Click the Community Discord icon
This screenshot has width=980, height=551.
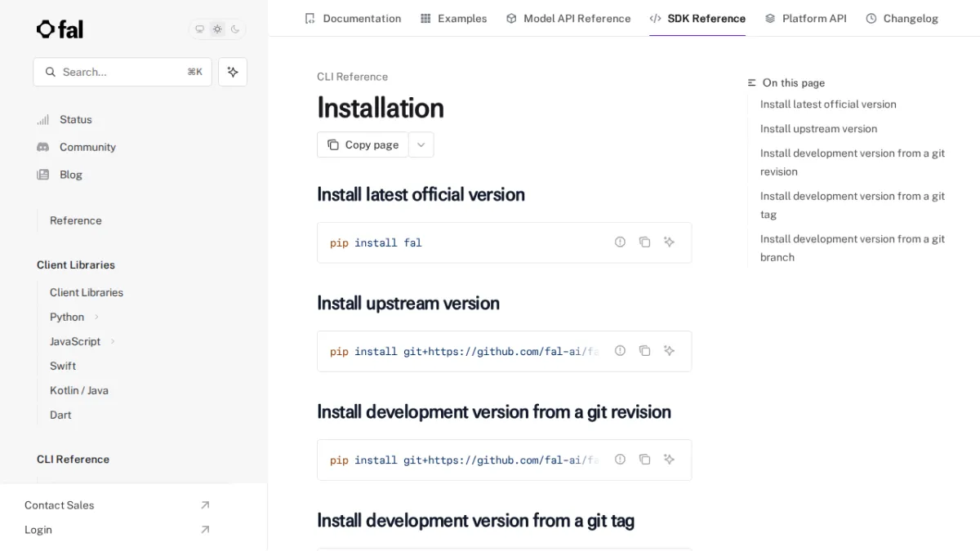coord(42,147)
